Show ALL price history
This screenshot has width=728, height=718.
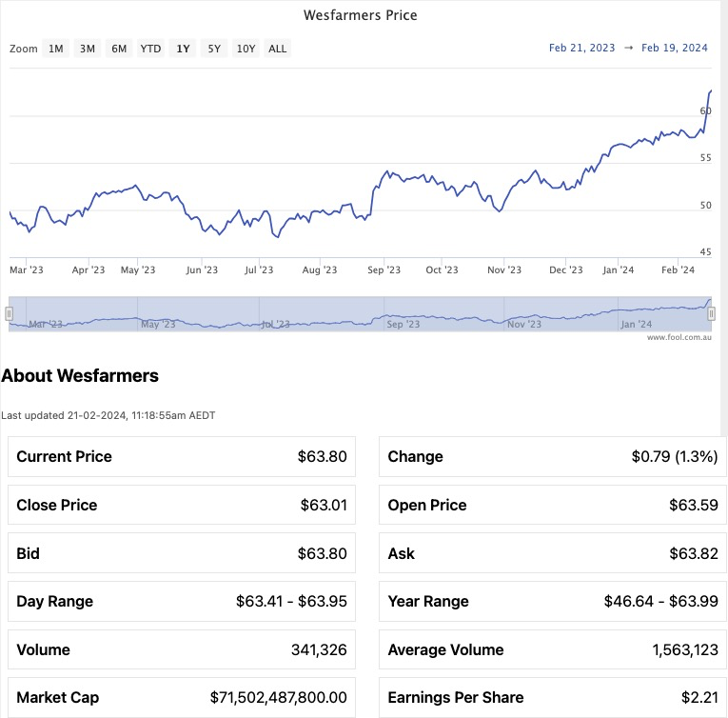(278, 49)
